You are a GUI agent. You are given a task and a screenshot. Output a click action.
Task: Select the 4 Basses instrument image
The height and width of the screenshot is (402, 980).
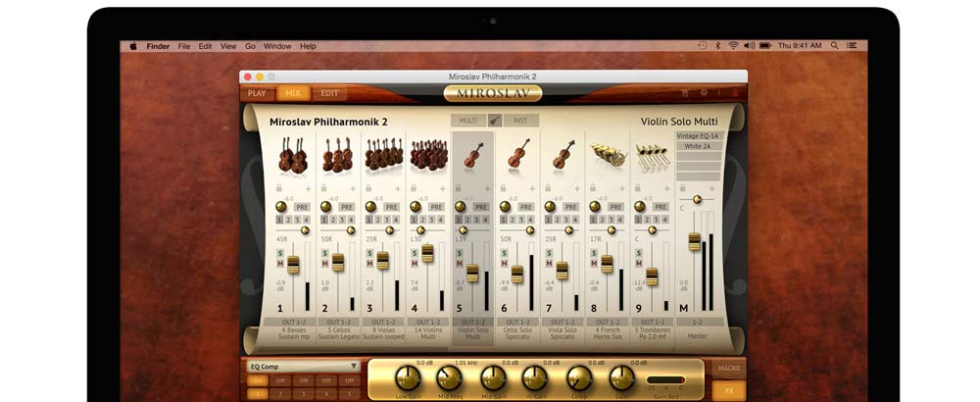click(293, 155)
